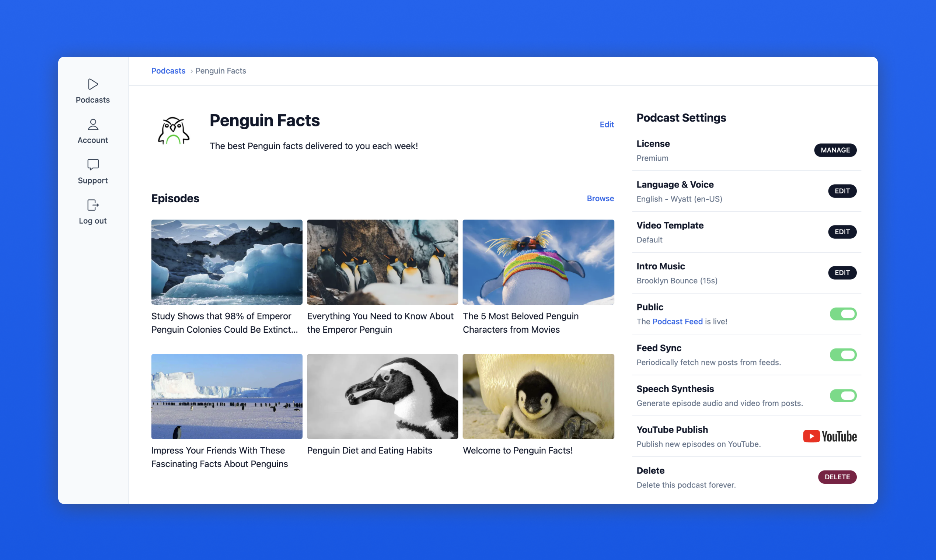Go to Podcasts breadcrumb link
The image size is (936, 560).
(x=168, y=71)
